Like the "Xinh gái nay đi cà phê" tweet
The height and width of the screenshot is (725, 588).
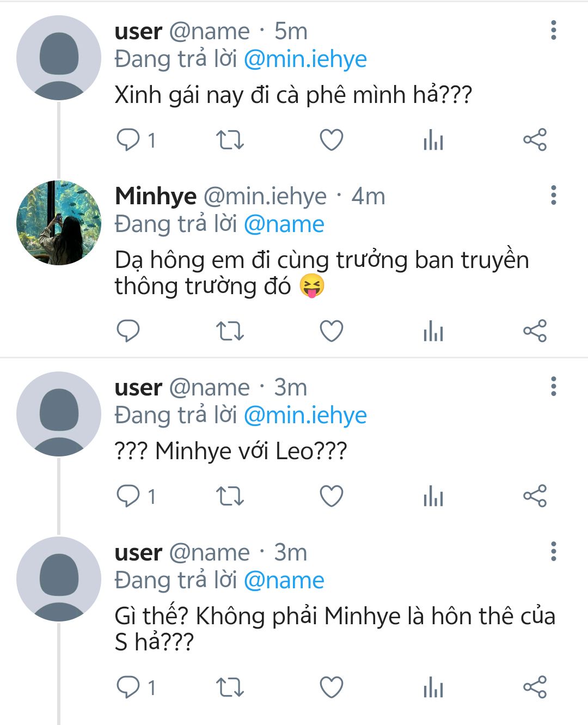pos(331,140)
